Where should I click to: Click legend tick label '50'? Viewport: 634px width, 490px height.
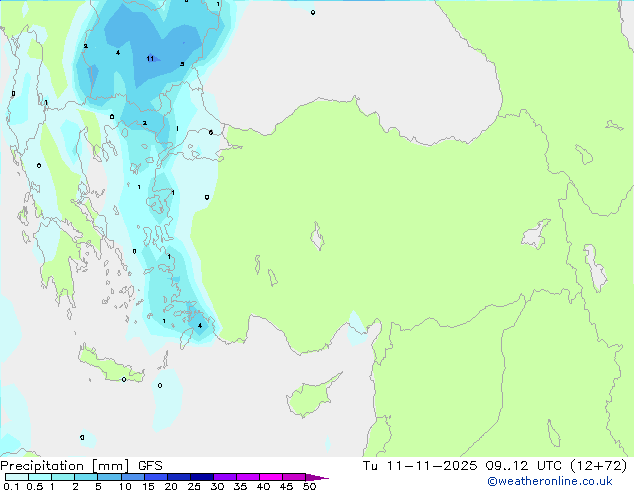(x=309, y=486)
